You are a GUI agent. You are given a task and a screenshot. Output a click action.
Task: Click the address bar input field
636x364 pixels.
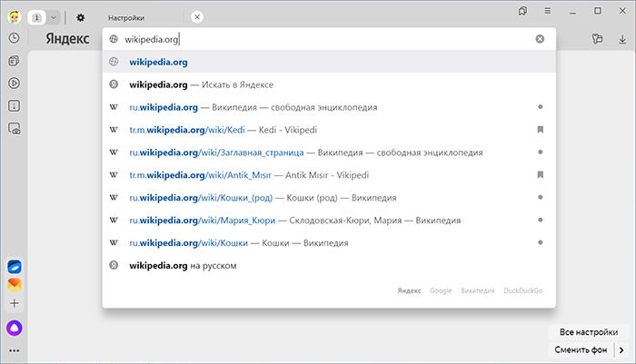[318, 39]
